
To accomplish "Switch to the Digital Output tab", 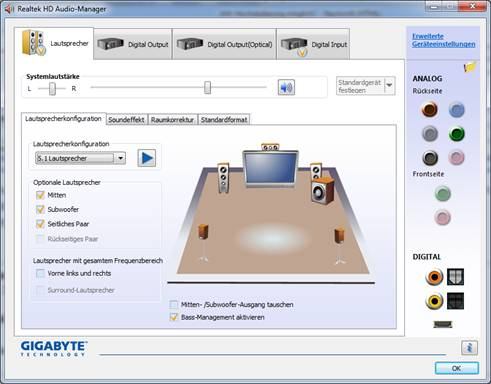I will 133,44.
